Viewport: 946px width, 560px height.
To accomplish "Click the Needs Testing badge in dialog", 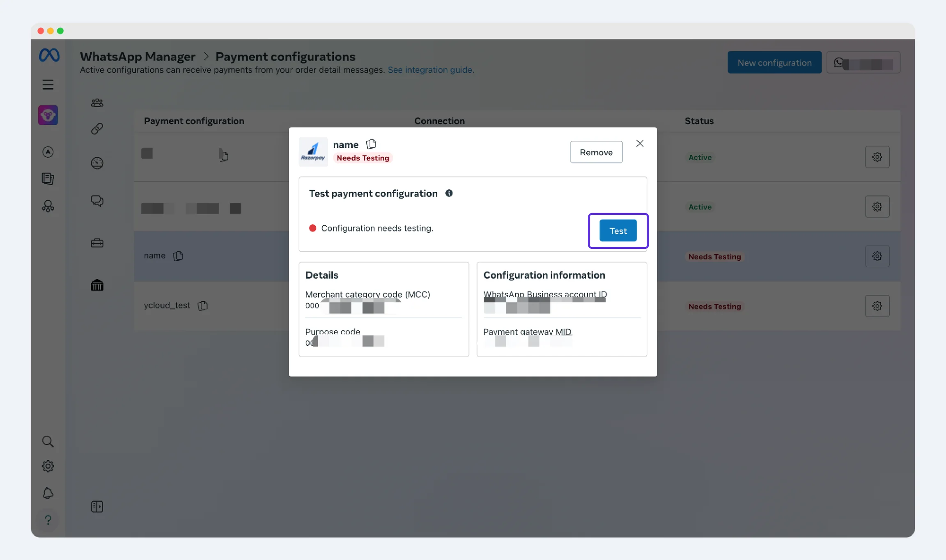I will 363,158.
